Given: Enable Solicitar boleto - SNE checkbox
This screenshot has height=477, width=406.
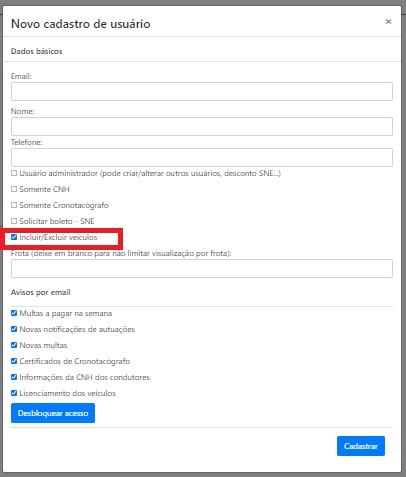Looking at the screenshot, I should 14,221.
